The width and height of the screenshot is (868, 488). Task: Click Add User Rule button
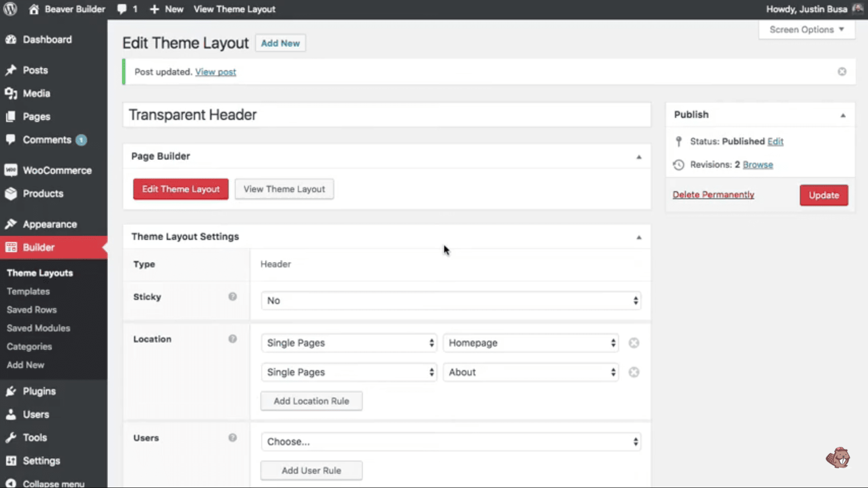[x=311, y=470]
